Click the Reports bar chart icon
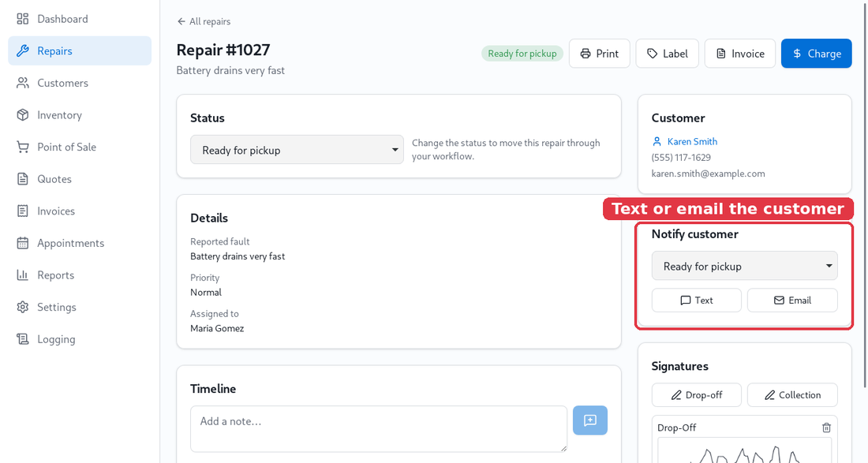 click(x=23, y=275)
